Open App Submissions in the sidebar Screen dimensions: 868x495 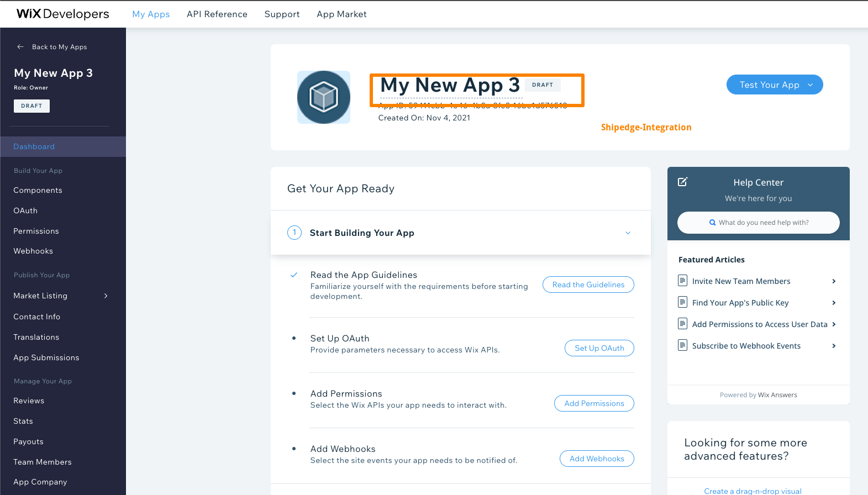46,357
